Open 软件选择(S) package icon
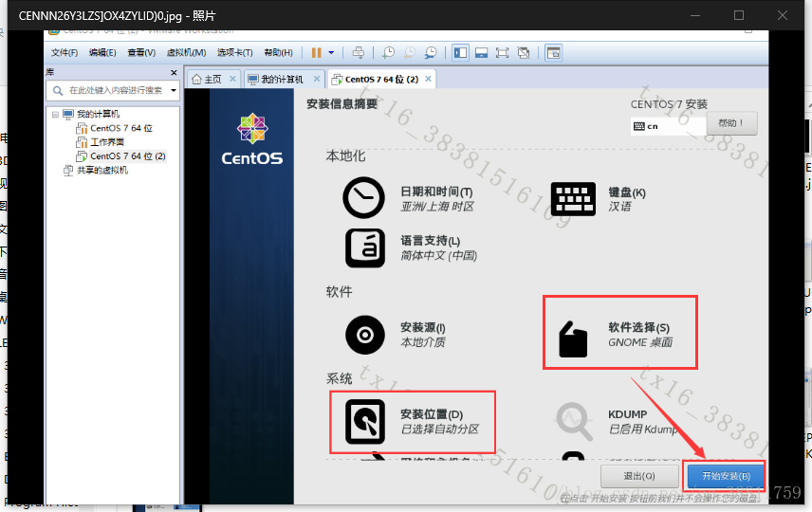812x512 pixels. [x=573, y=339]
